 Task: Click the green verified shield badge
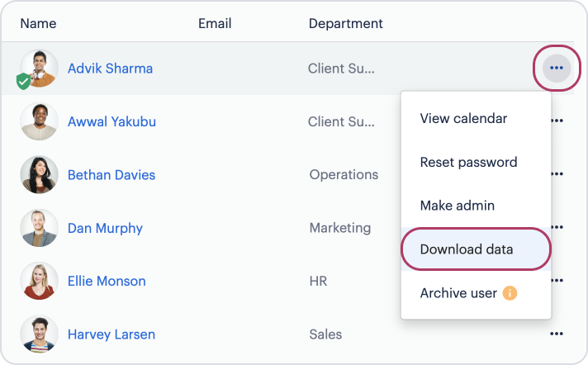point(24,82)
